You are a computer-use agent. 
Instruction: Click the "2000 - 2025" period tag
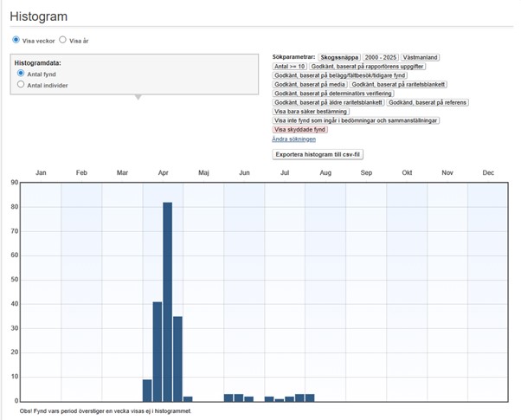380,56
